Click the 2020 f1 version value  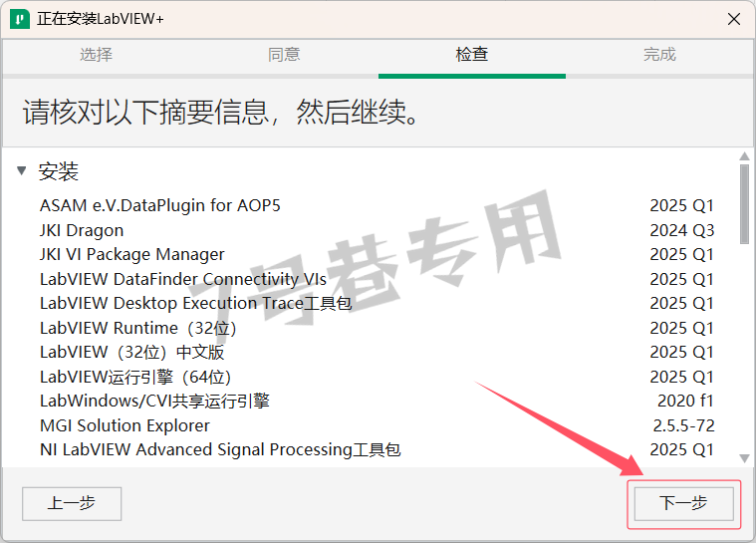click(x=685, y=401)
